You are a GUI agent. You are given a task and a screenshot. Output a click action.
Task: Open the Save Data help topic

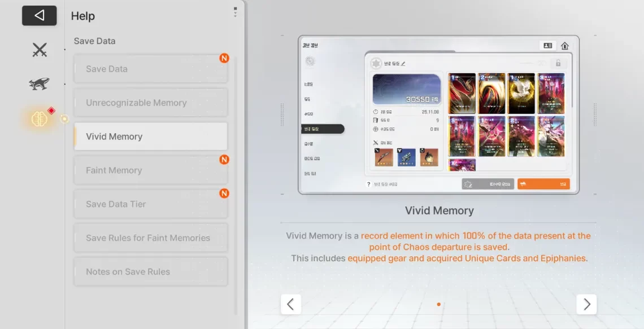[150, 69]
